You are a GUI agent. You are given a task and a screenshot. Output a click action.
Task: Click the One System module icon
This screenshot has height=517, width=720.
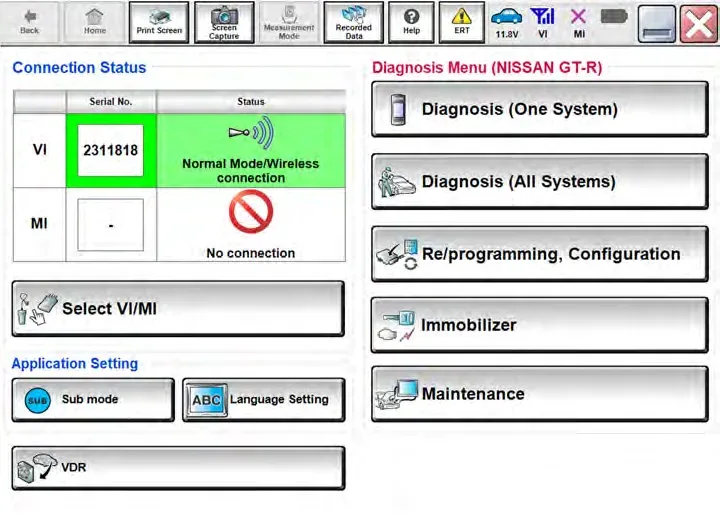pyautogui.click(x=398, y=109)
